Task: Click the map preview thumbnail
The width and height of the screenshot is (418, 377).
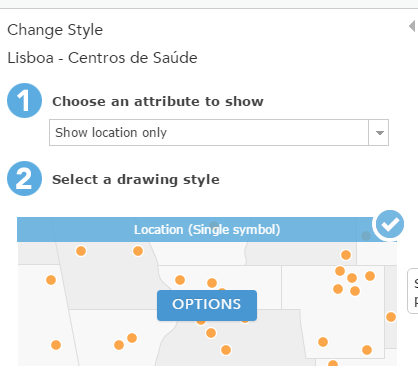Action: pos(207,292)
